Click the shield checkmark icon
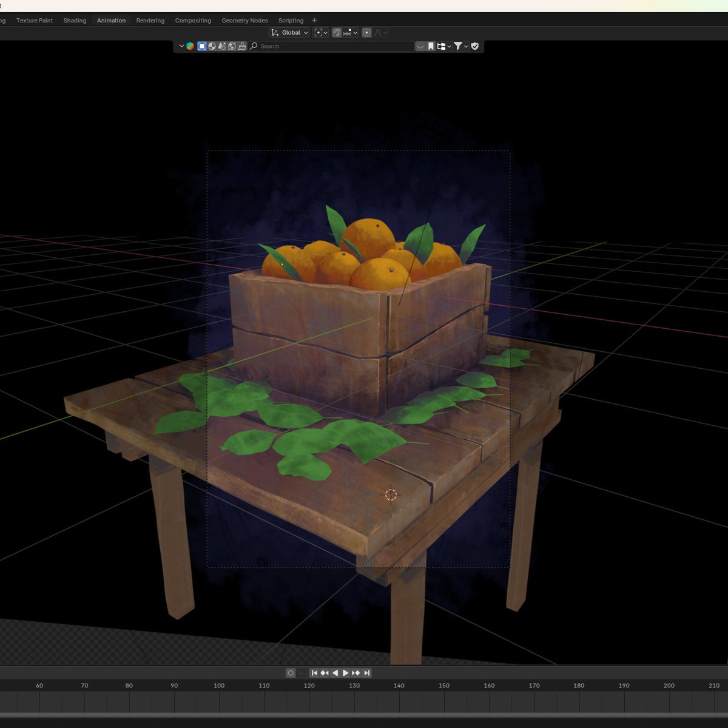 click(475, 46)
